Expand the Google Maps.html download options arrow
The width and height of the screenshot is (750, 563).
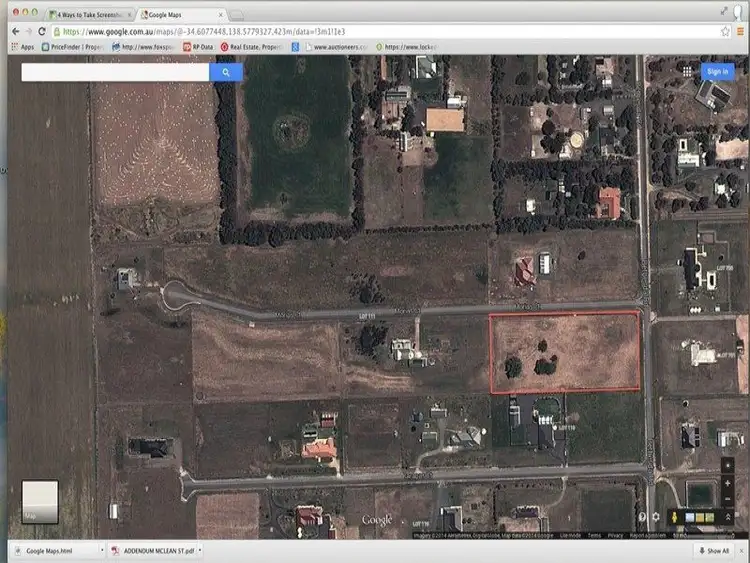pos(102,551)
